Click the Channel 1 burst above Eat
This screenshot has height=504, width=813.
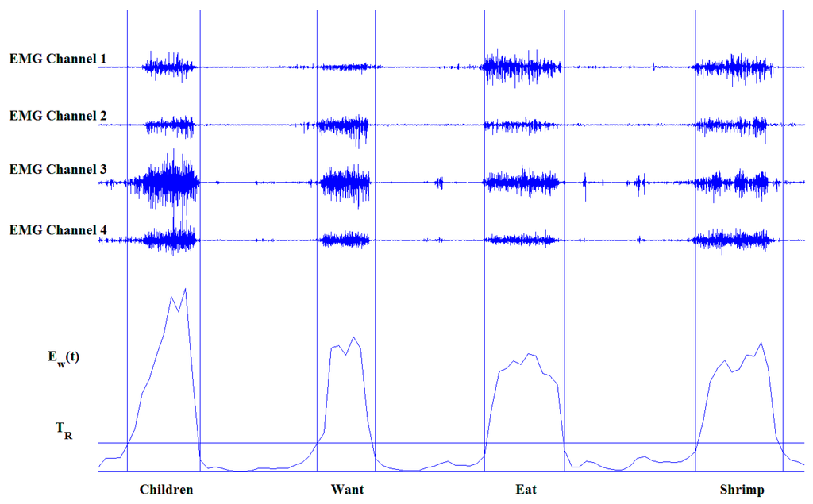(x=521, y=67)
